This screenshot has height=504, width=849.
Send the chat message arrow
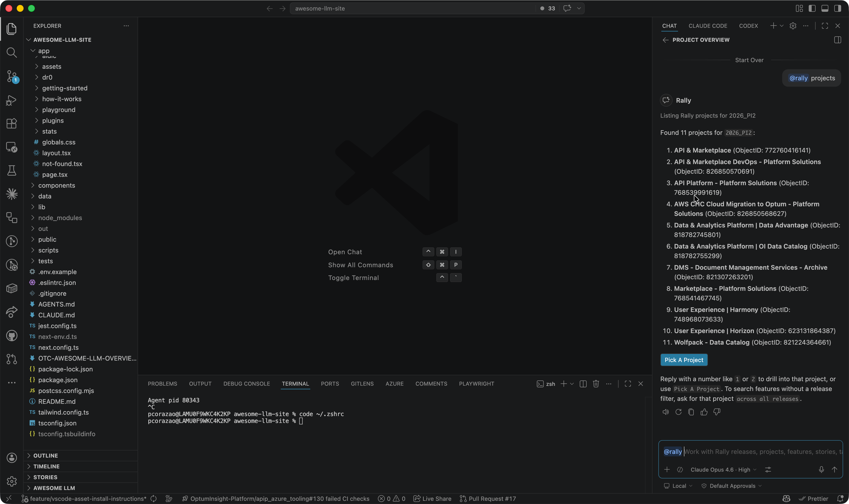click(x=835, y=469)
